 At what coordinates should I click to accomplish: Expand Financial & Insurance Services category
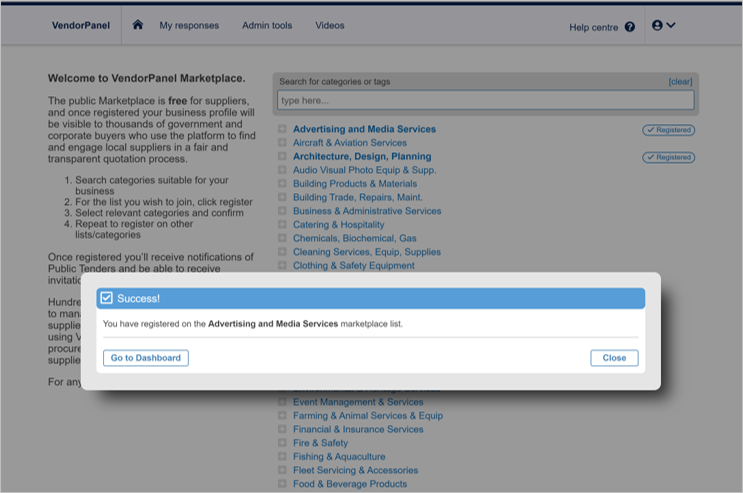(282, 429)
